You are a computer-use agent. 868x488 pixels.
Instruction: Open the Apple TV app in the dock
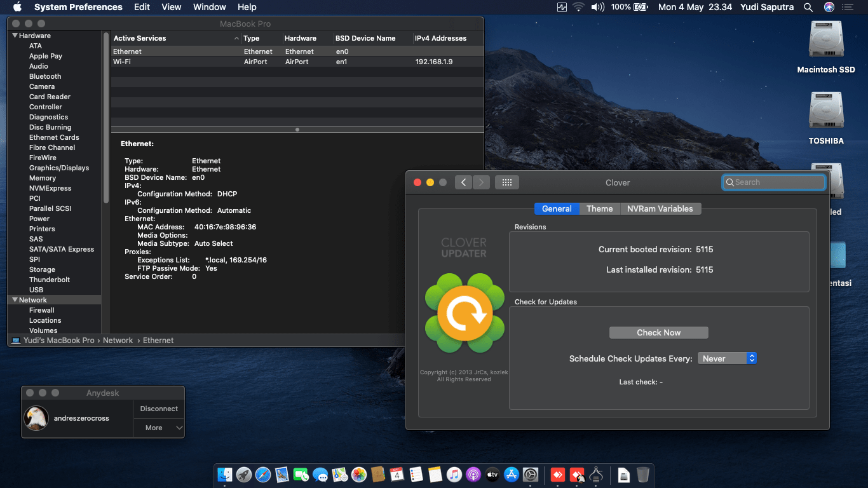tap(492, 475)
